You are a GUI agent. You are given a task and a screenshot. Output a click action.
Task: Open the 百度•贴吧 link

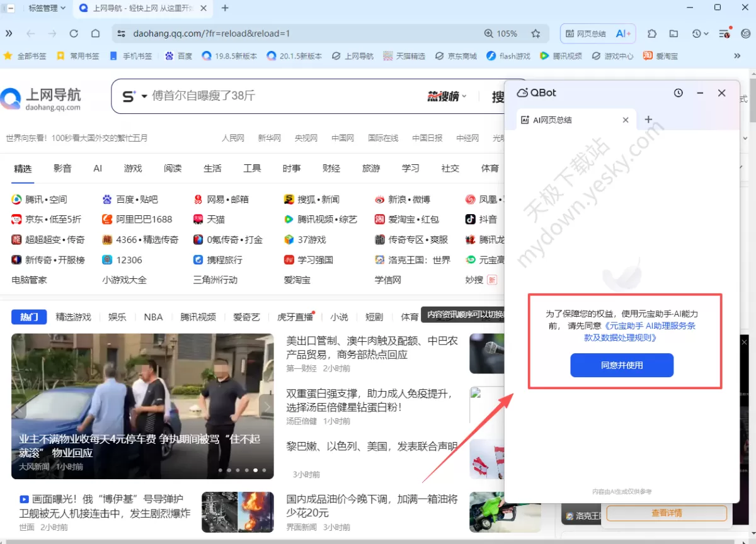pos(130,199)
